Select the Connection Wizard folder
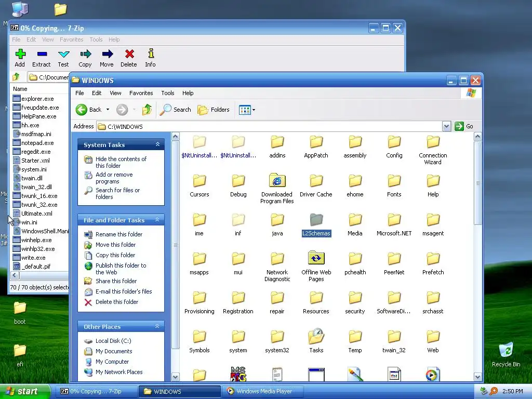The width and height of the screenshot is (532, 399). click(433, 150)
